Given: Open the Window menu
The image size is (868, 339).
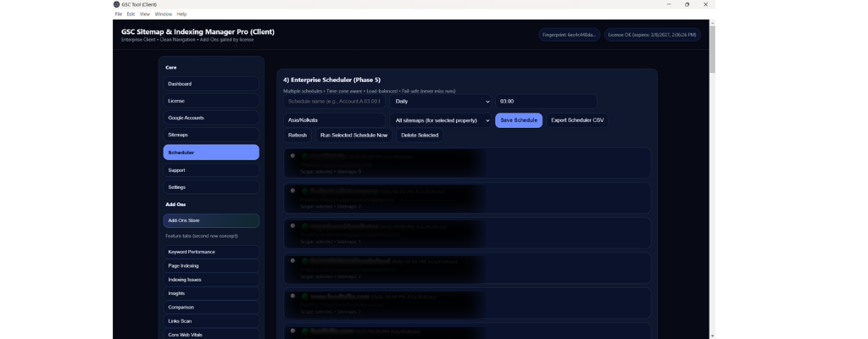Looking at the screenshot, I should tap(163, 14).
